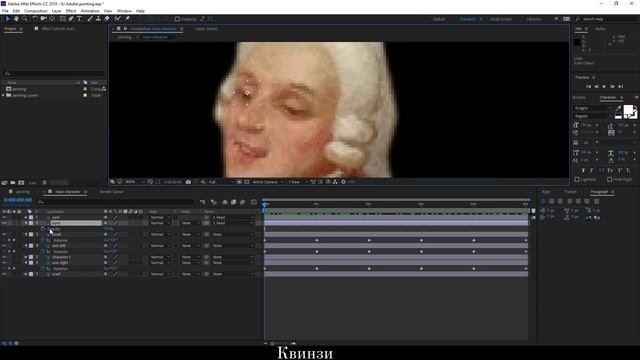Open the Regular font style dropdown
This screenshot has width=640, height=360.
click(x=593, y=116)
